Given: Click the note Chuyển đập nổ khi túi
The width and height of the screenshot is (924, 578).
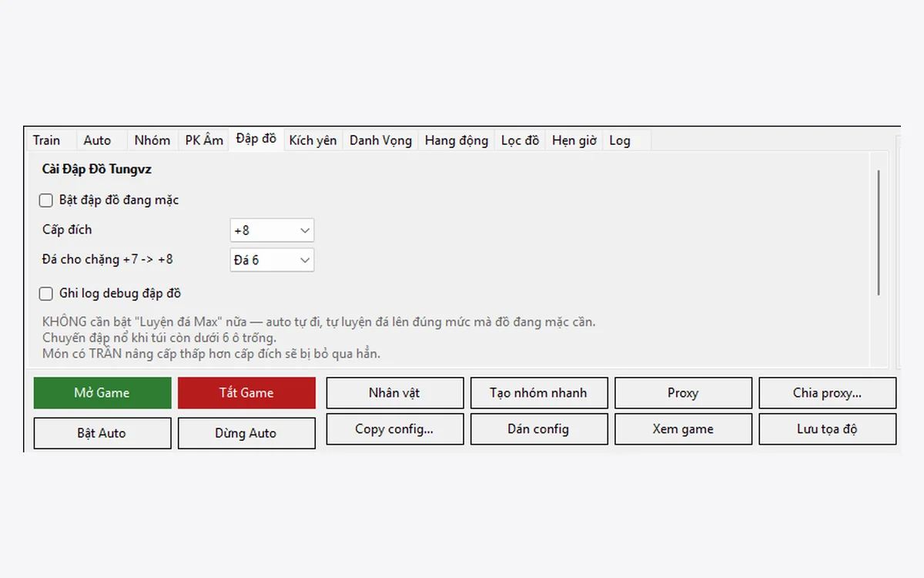Looking at the screenshot, I should [159, 338].
